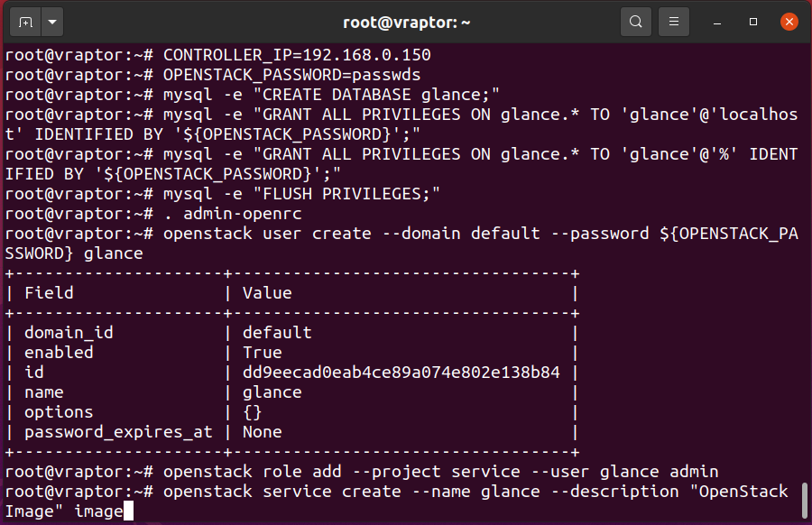Click the openstack role add command
Screen dimensions: 812x525
(x=440, y=472)
